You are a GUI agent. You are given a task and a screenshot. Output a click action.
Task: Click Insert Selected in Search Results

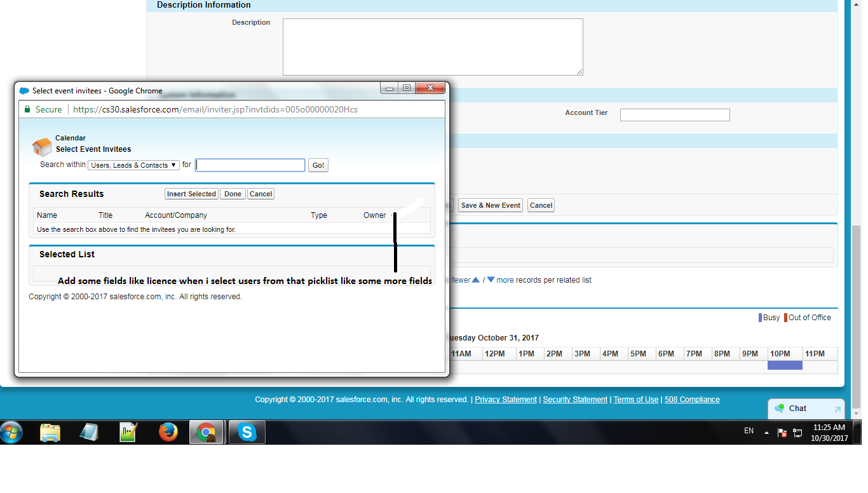(191, 194)
